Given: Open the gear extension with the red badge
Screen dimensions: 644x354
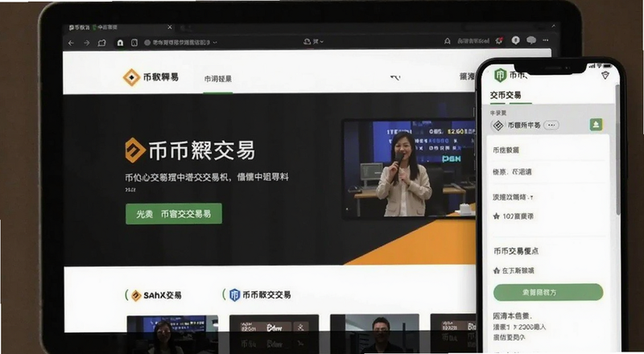Looking at the screenshot, I should 499,40.
